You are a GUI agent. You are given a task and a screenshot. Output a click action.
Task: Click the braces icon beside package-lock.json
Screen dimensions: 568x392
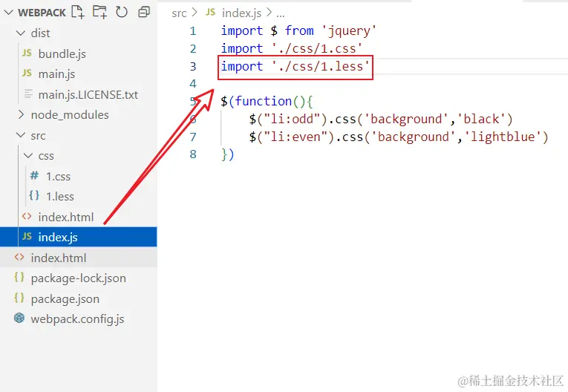pos(19,278)
